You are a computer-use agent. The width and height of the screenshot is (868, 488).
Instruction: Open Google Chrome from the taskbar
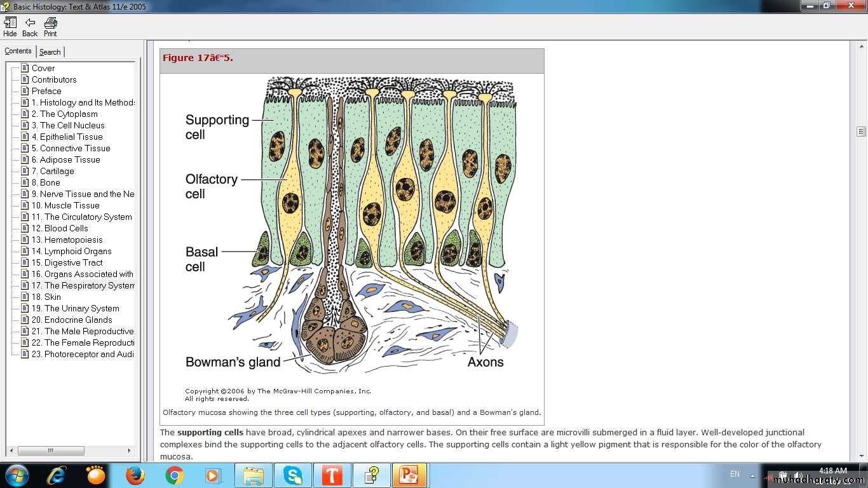(174, 475)
